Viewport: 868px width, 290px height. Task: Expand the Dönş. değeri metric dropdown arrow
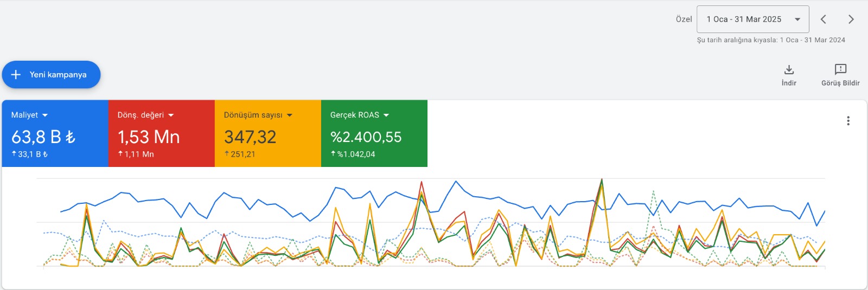tap(171, 115)
